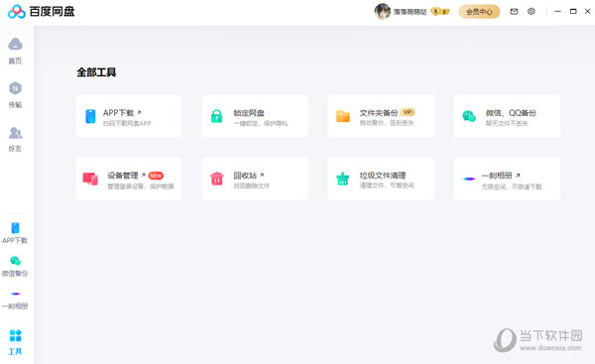The image size is (595, 364).
Task: Click the red NEW badge beside 设备管理
Action: click(x=156, y=176)
